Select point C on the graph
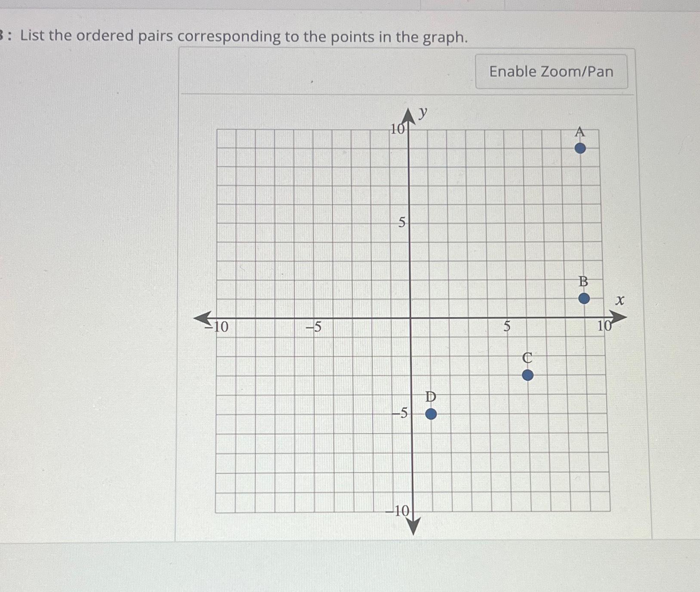The height and width of the screenshot is (592, 700). pos(527,375)
